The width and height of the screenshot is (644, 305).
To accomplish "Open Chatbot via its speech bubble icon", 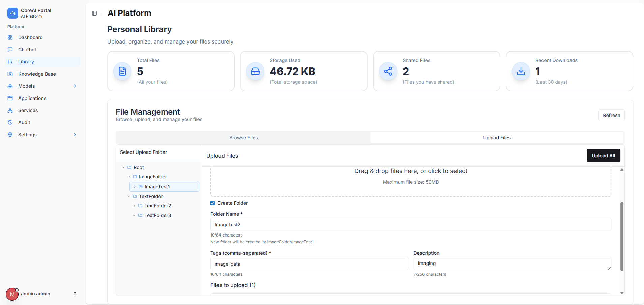I will (x=10, y=50).
